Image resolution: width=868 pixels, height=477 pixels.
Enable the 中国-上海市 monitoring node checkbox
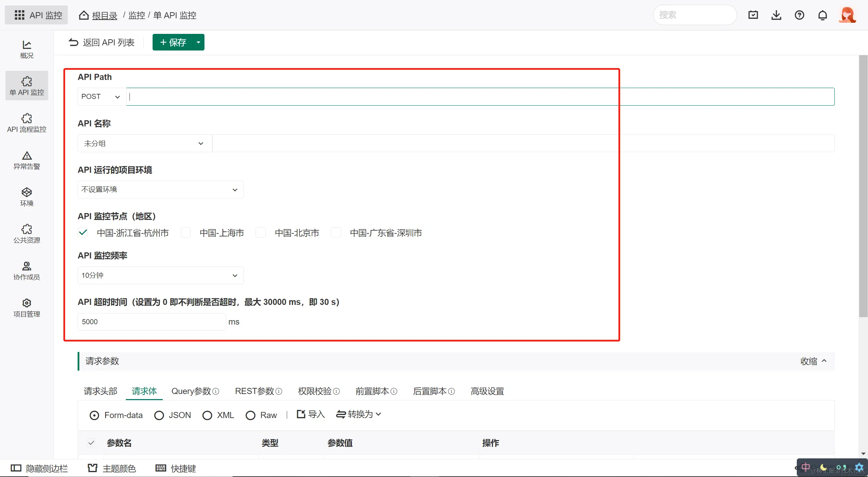pos(185,233)
